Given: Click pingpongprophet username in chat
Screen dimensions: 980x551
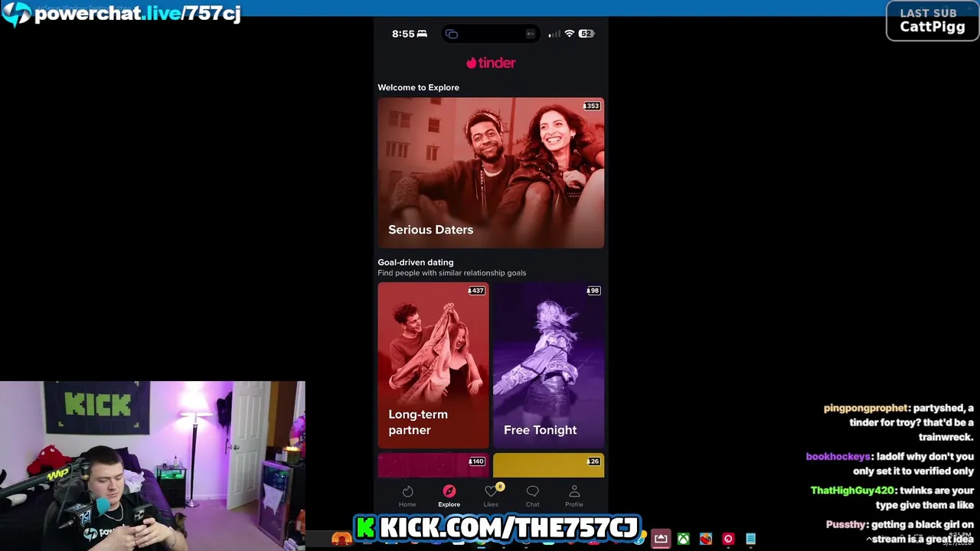Looking at the screenshot, I should [866, 408].
